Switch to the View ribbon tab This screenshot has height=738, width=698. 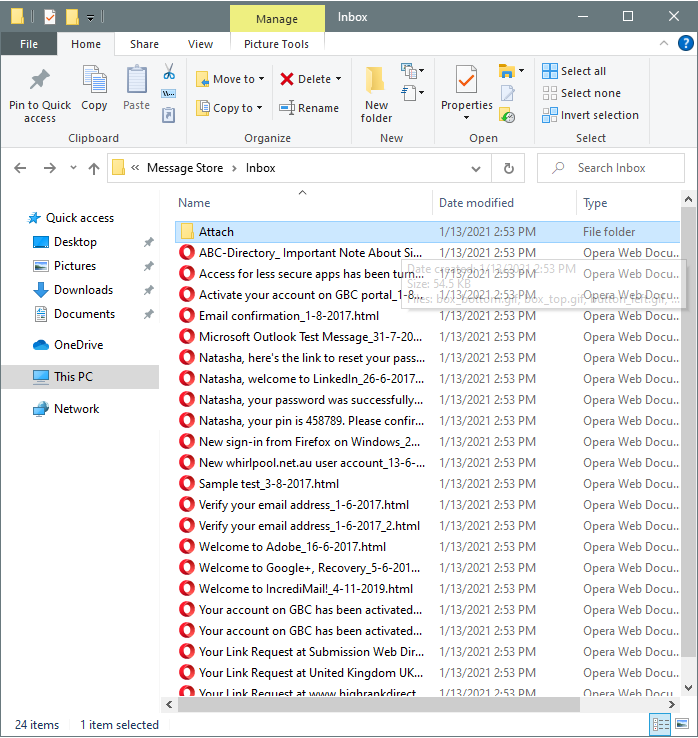[200, 44]
